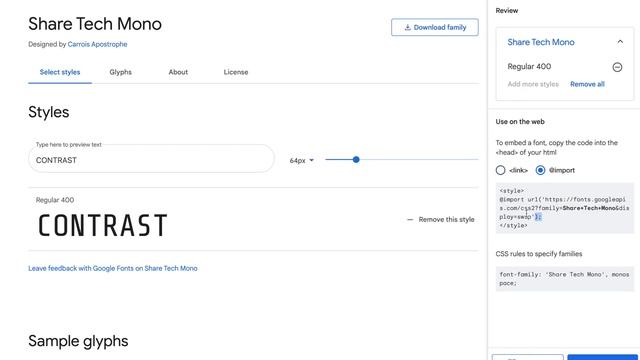Click the font-family CSS rules code block
The height and width of the screenshot is (360, 640).
564,279
